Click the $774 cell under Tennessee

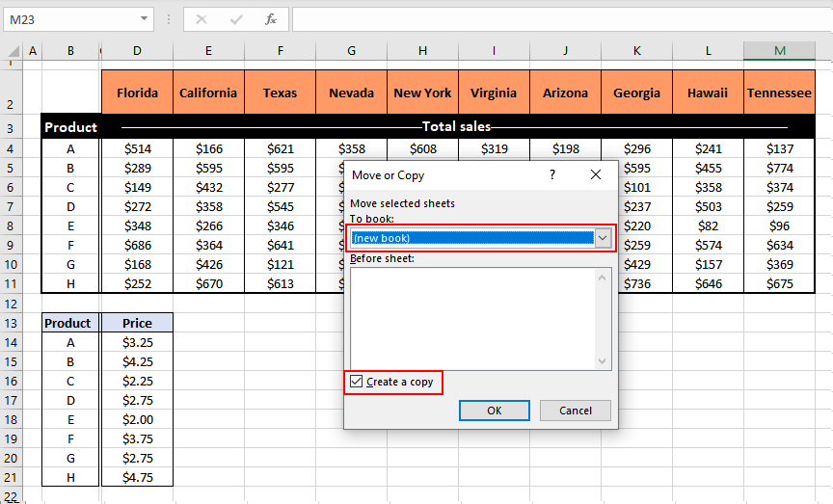(x=779, y=169)
